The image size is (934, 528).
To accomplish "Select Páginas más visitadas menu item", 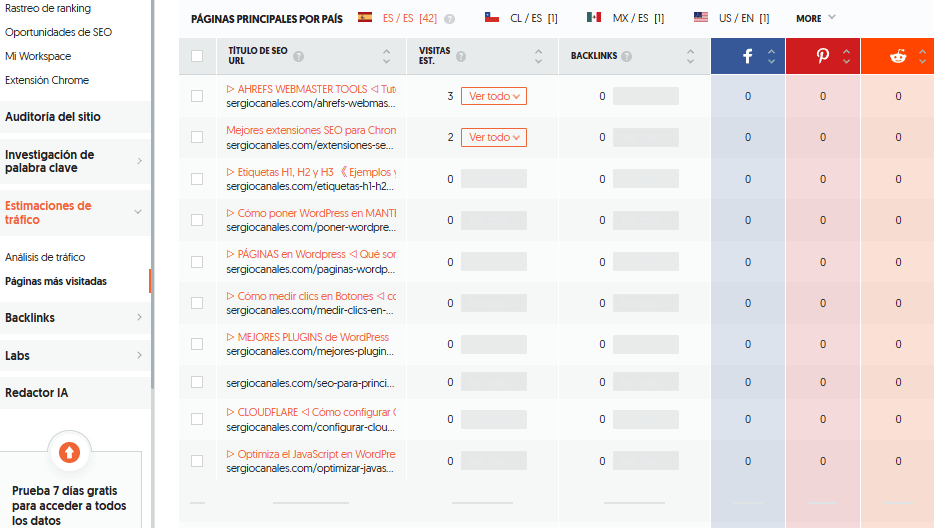I will [56, 281].
